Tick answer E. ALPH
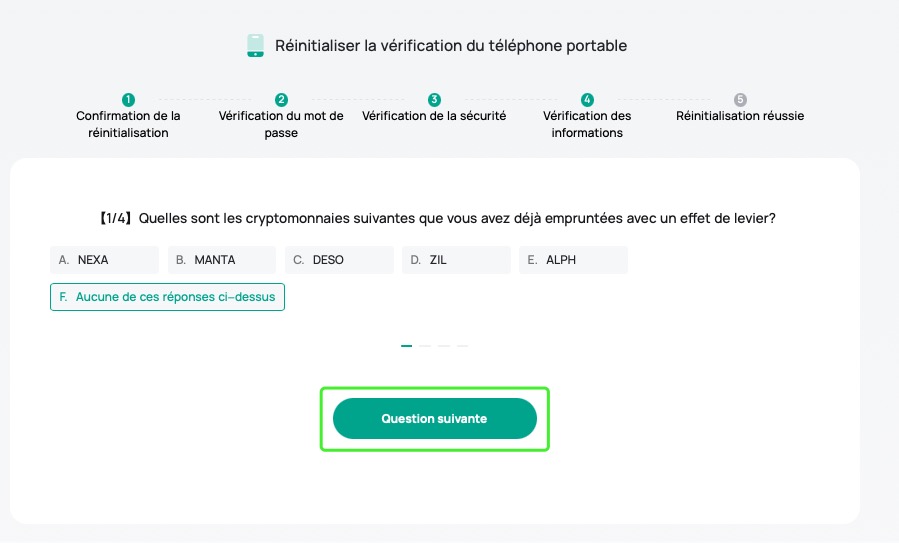 pos(572,260)
